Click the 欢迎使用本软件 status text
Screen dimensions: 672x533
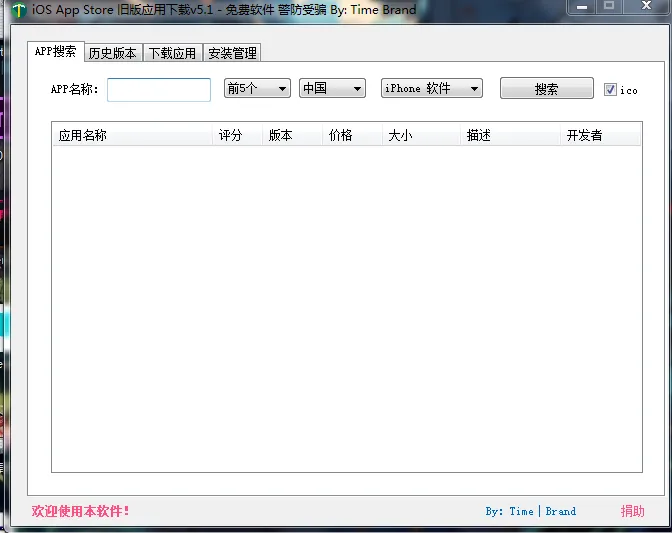(81, 511)
